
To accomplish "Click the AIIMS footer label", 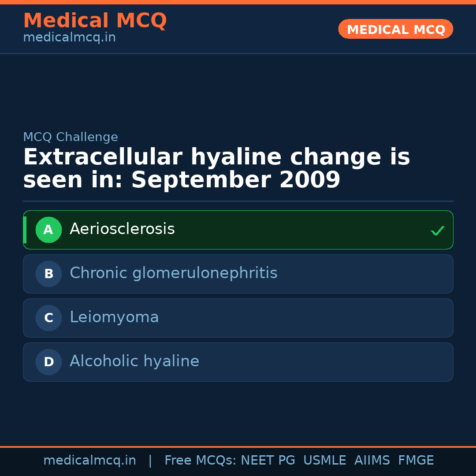I will coord(372,461).
